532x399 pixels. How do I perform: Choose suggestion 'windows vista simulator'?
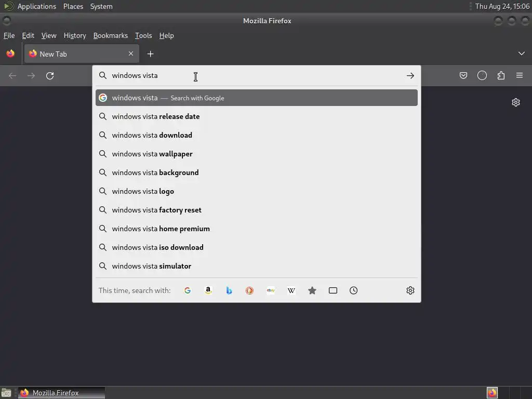click(257, 266)
